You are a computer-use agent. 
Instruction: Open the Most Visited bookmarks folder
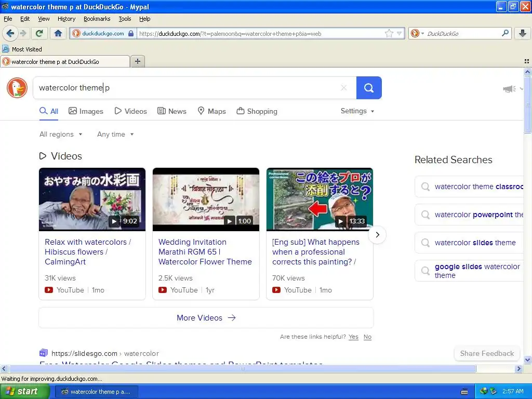(22, 49)
